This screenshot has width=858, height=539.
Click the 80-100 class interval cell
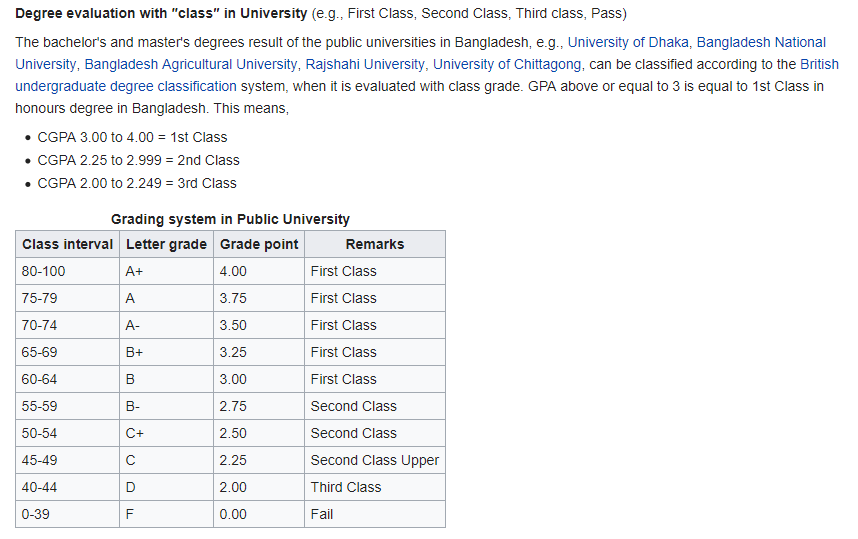(x=43, y=271)
